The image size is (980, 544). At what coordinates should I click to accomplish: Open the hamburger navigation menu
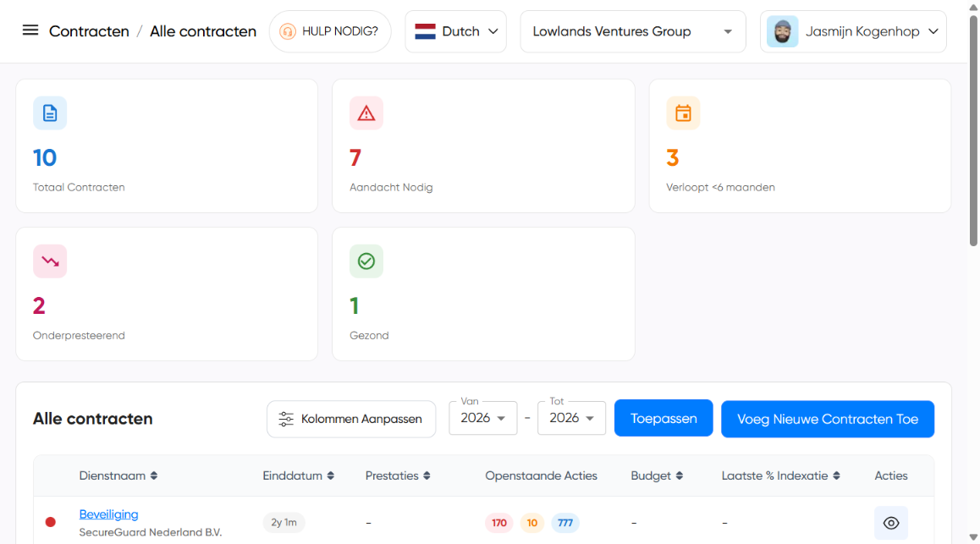tap(30, 30)
